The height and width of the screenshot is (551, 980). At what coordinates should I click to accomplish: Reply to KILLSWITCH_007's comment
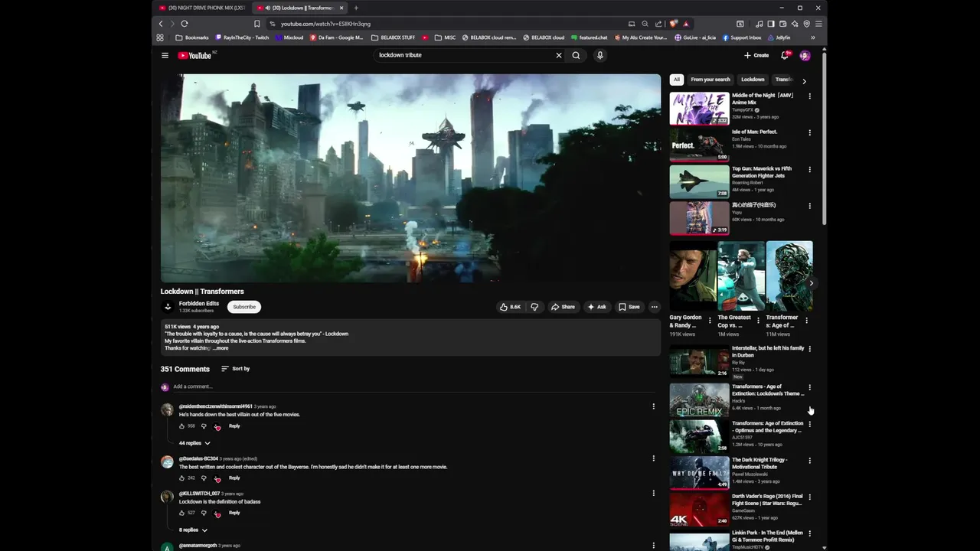pyautogui.click(x=234, y=513)
